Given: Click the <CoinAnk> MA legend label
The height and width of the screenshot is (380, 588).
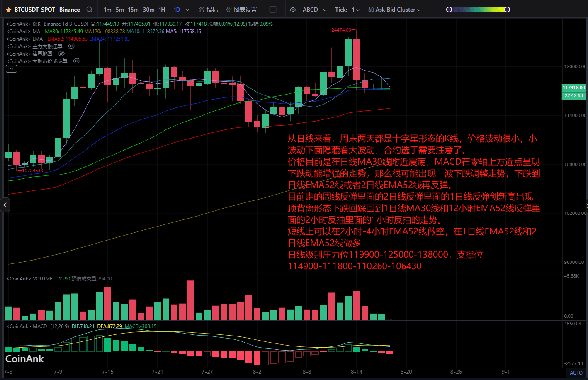Looking at the screenshot, I should (23, 32).
